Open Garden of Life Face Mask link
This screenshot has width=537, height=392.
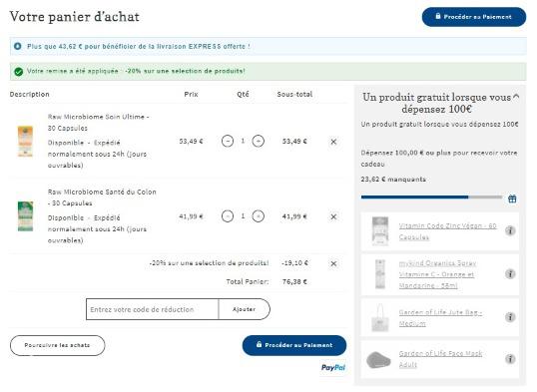pyautogui.click(x=440, y=359)
